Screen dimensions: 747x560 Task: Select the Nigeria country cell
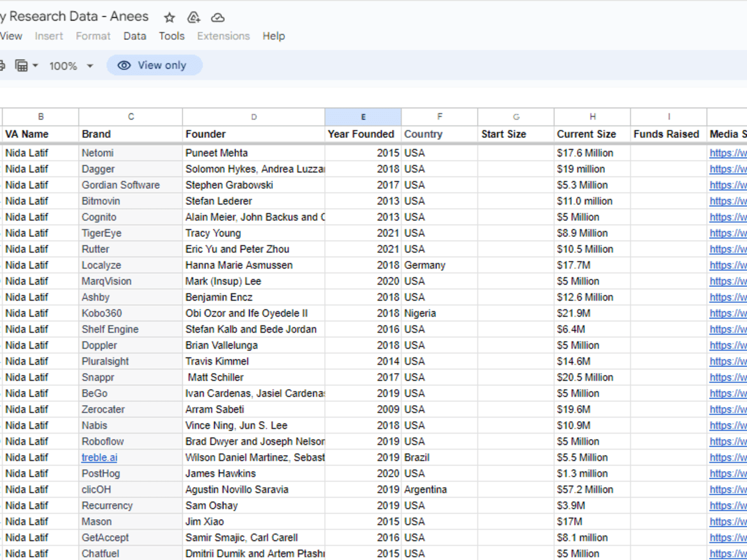click(440, 313)
